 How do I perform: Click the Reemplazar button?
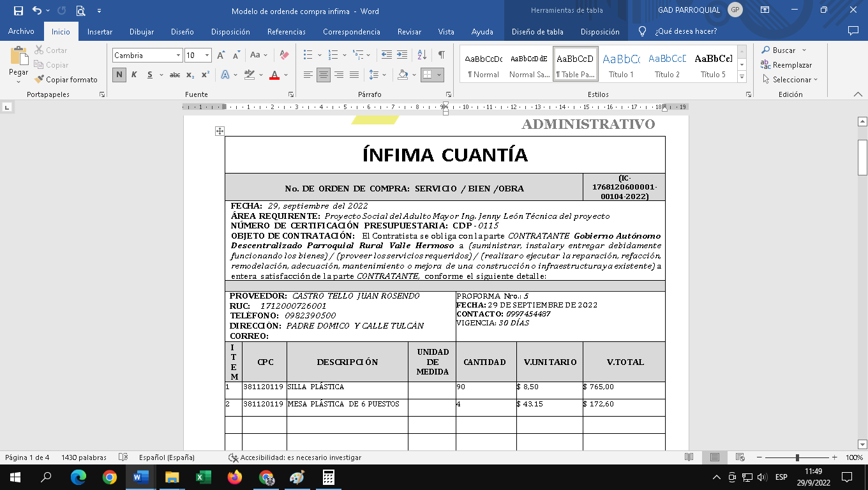[786, 65]
